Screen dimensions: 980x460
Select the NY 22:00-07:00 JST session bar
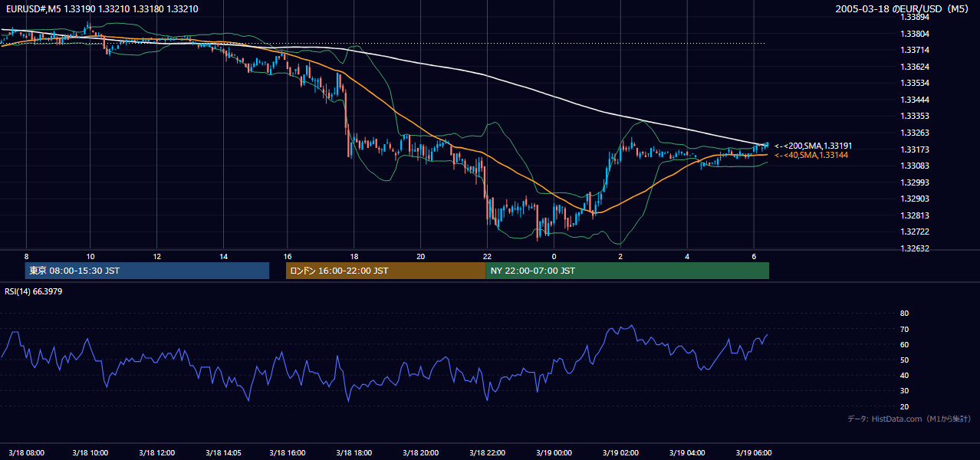click(627, 271)
